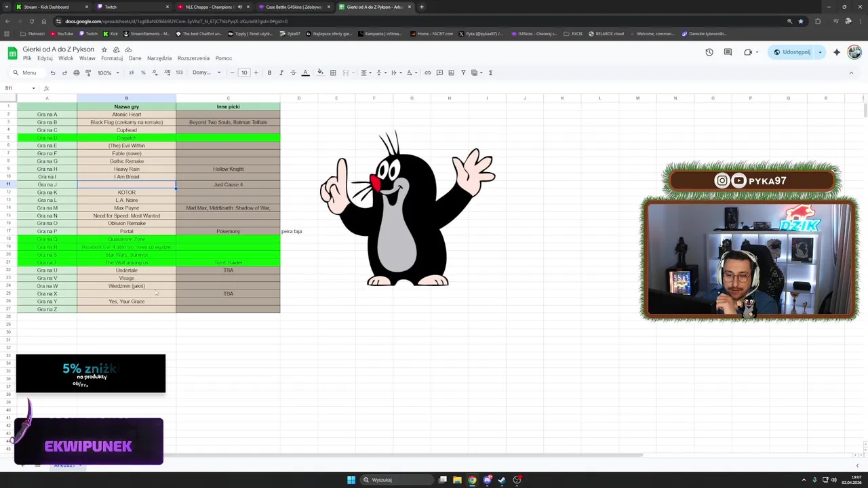This screenshot has width=868, height=488.
Task: Open the YouTube bookmark
Action: coord(62,33)
